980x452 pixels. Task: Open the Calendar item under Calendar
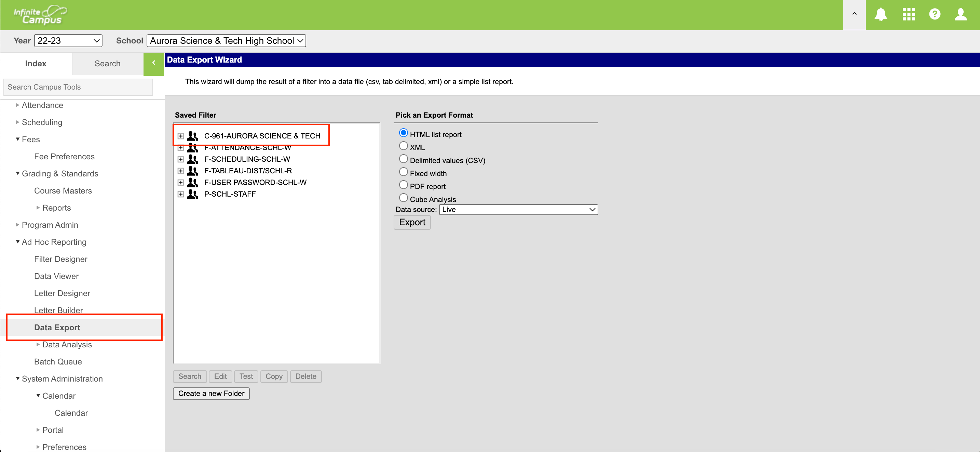71,413
